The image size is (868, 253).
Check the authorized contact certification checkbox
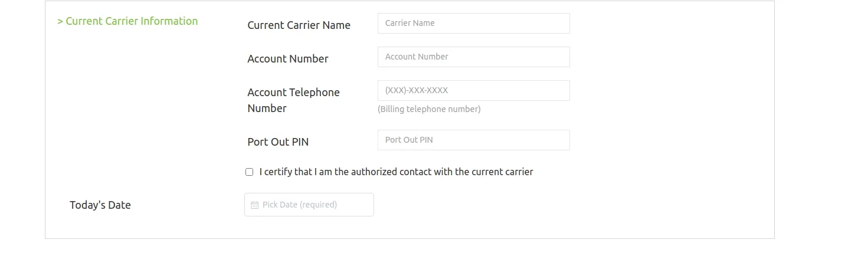(249, 172)
